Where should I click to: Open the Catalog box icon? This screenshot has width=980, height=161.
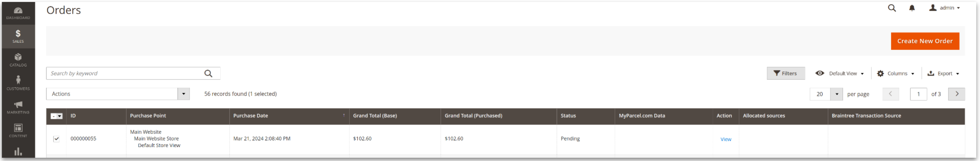[x=18, y=60]
